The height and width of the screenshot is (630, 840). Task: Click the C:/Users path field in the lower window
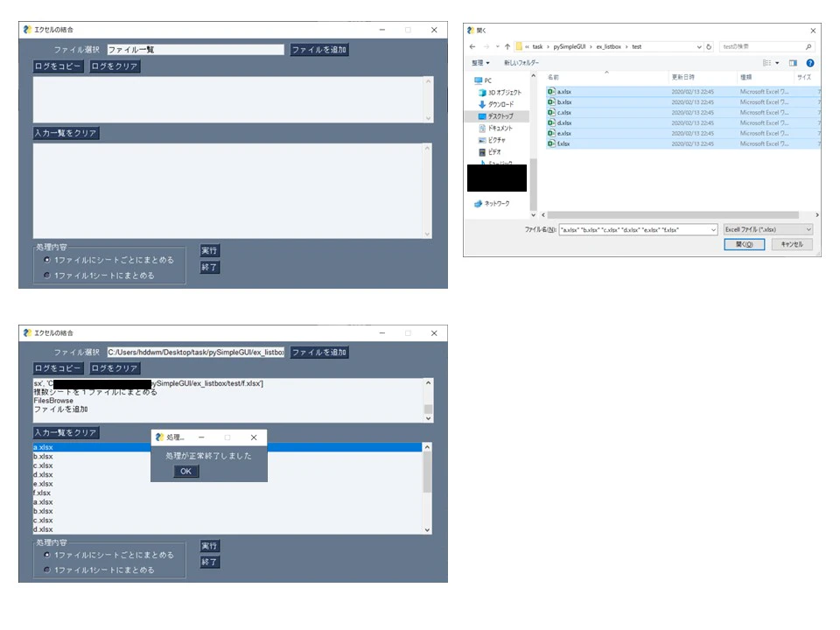195,353
